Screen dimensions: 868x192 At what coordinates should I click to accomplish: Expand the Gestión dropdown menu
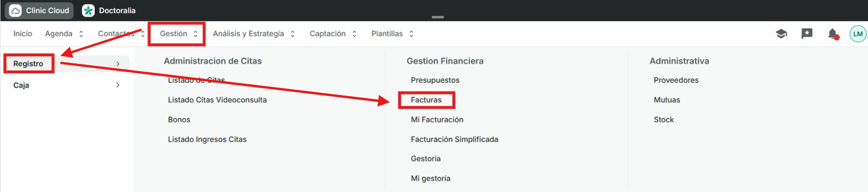click(x=178, y=34)
